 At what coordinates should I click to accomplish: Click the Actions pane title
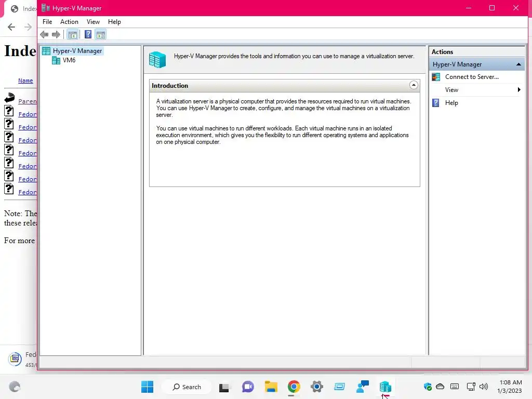(x=442, y=52)
